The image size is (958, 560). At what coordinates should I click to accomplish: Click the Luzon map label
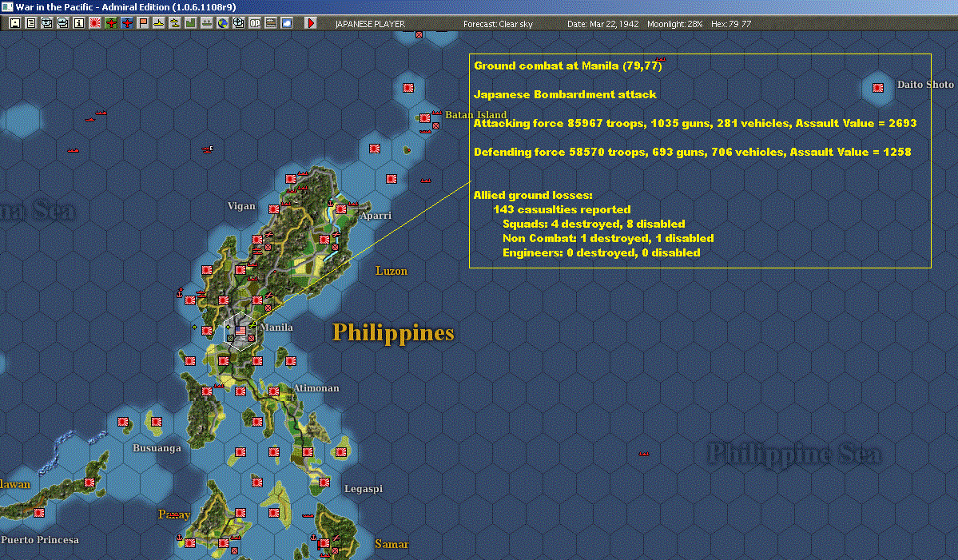pyautogui.click(x=391, y=271)
